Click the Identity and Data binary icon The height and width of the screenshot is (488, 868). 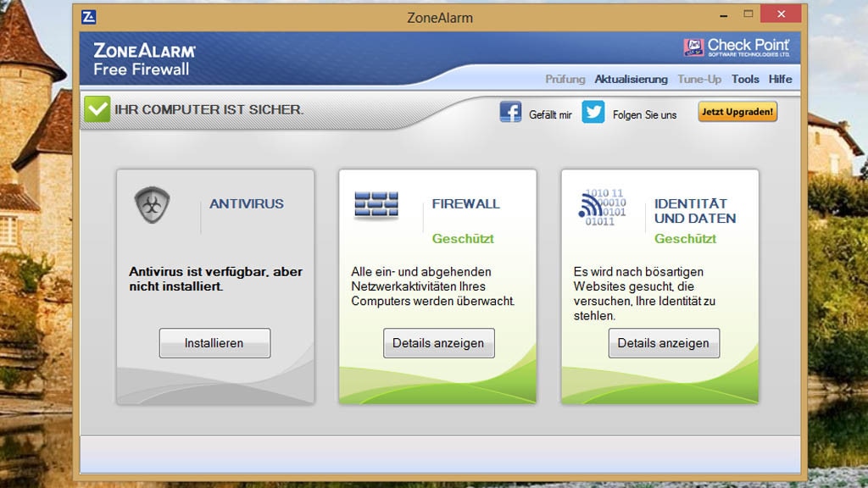pyautogui.click(x=602, y=208)
